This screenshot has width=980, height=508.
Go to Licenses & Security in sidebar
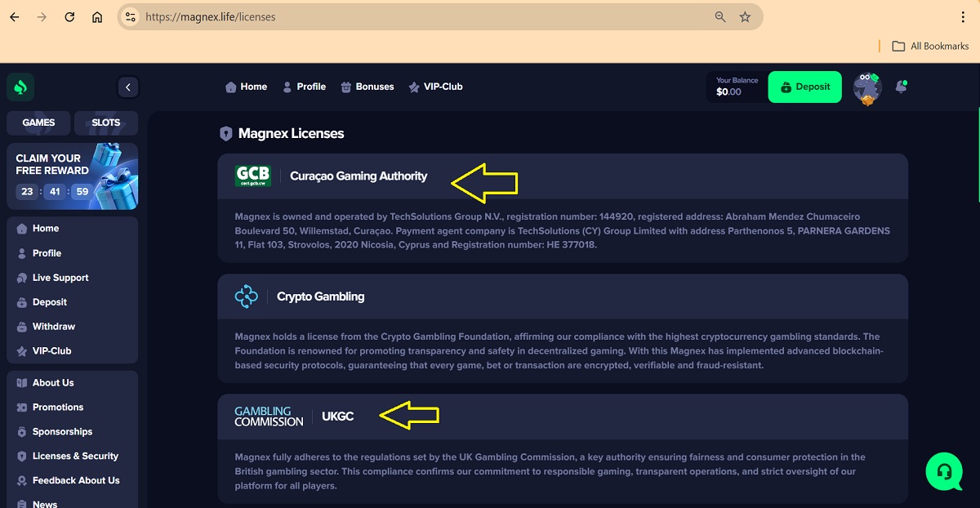75,456
